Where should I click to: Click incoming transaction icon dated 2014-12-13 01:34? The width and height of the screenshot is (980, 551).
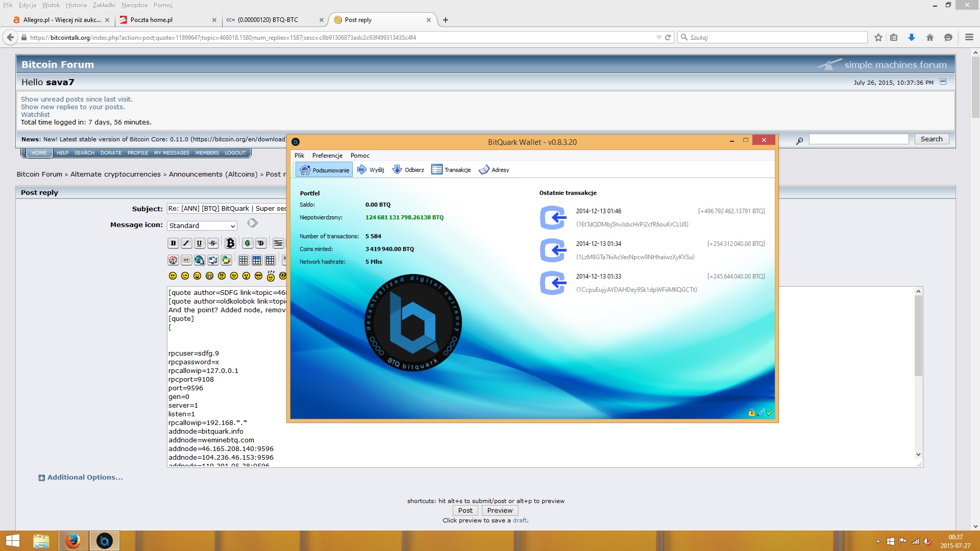click(553, 251)
